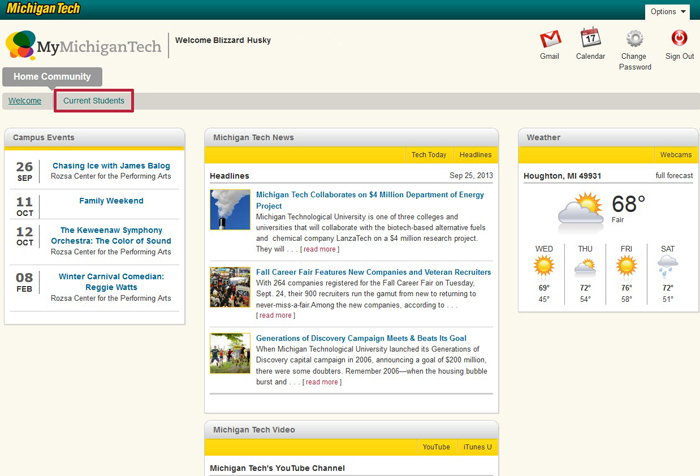Click the jumping students campaign thumbnail
Viewport: 700px width, 476px height.
230,353
